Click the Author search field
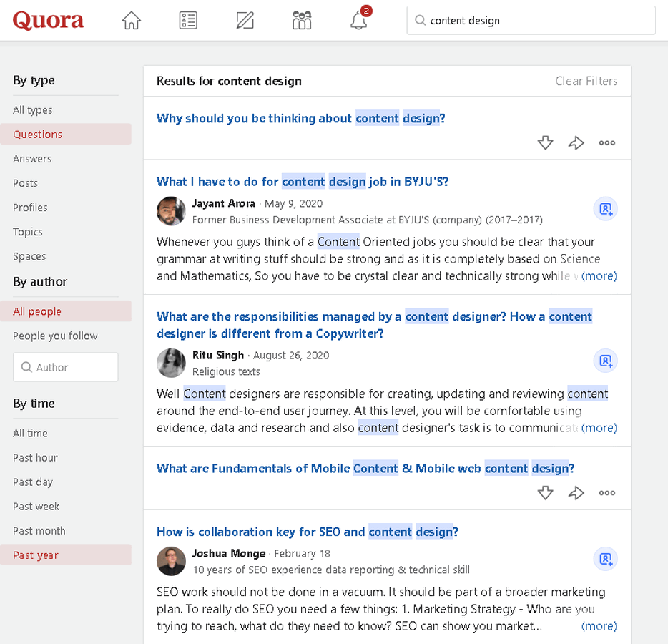The height and width of the screenshot is (644, 668). point(66,367)
